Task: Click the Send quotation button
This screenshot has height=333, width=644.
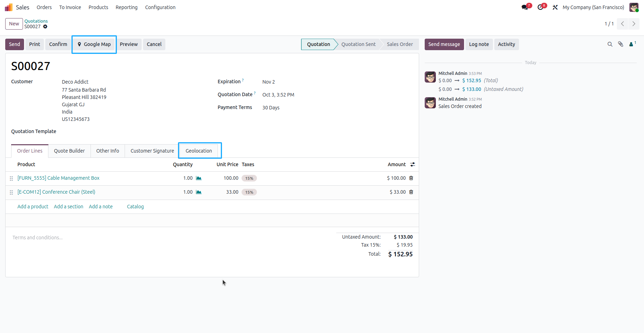Action: (15, 44)
